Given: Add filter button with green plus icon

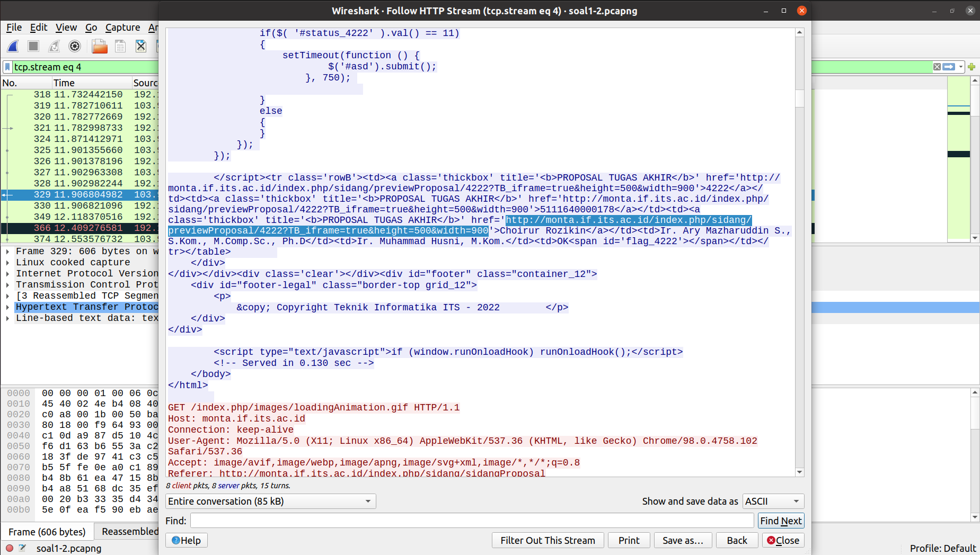Looking at the screenshot, I should pyautogui.click(x=972, y=67).
